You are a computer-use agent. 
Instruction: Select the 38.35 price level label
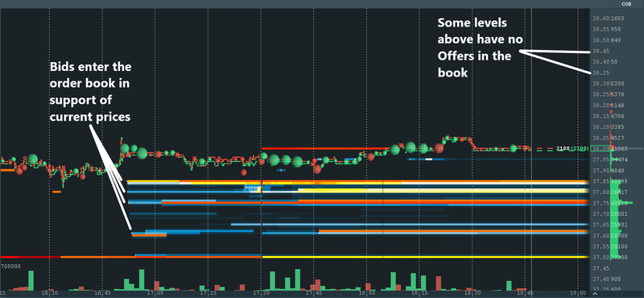click(x=601, y=72)
